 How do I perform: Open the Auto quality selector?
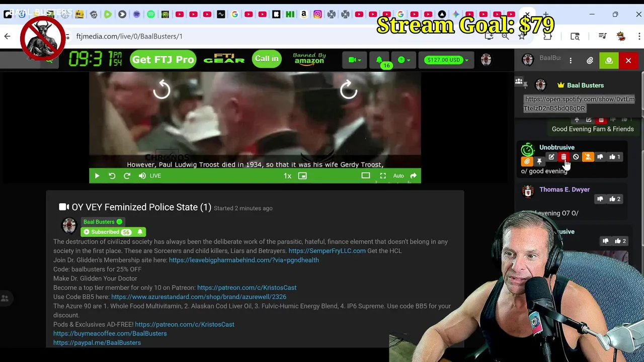click(x=398, y=175)
